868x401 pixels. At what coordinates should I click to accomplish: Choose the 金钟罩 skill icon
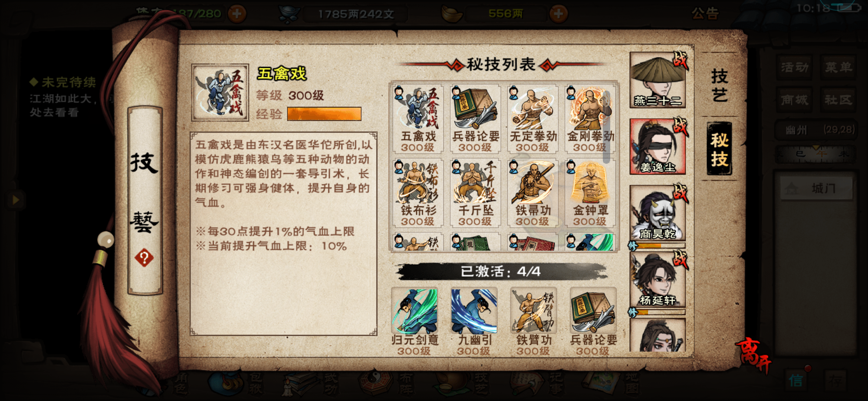(590, 193)
